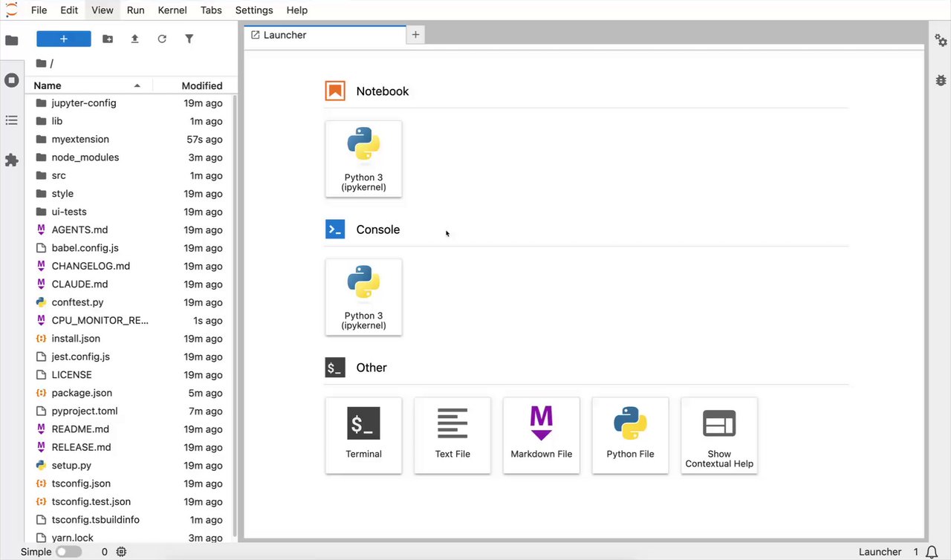Toggle the file filter funnel icon
This screenshot has width=951, height=560.
pos(189,39)
